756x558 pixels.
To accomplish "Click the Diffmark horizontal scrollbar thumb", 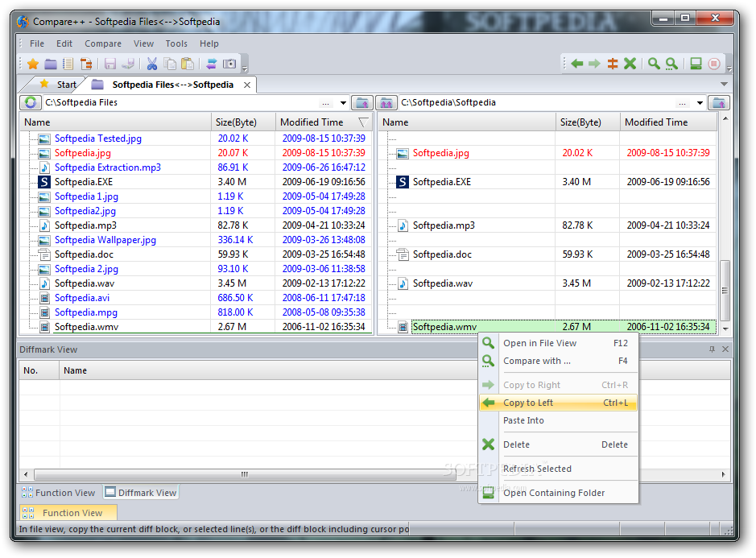I will tap(245, 474).
